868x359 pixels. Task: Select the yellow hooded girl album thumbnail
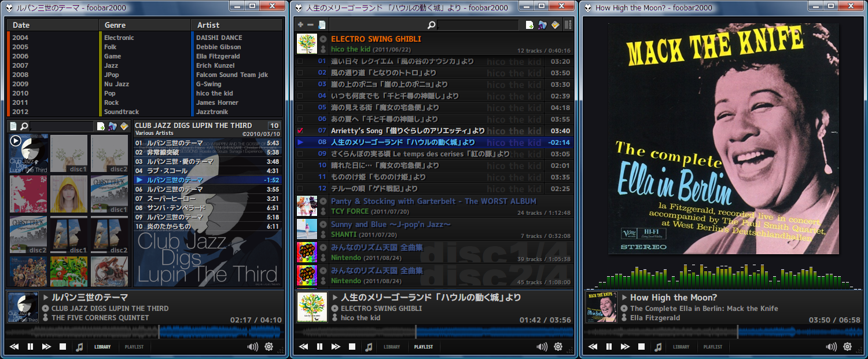[69, 194]
